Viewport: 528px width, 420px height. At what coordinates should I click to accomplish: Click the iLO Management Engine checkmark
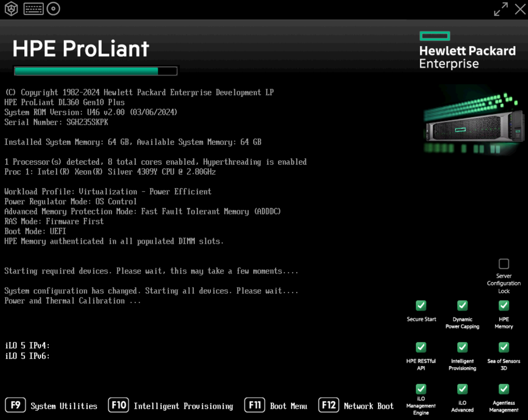(421, 389)
